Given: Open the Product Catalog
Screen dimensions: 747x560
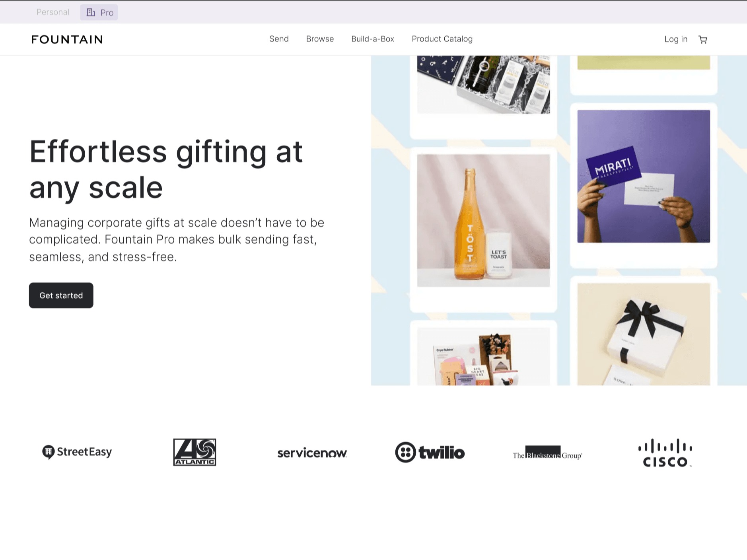Looking at the screenshot, I should pos(442,39).
